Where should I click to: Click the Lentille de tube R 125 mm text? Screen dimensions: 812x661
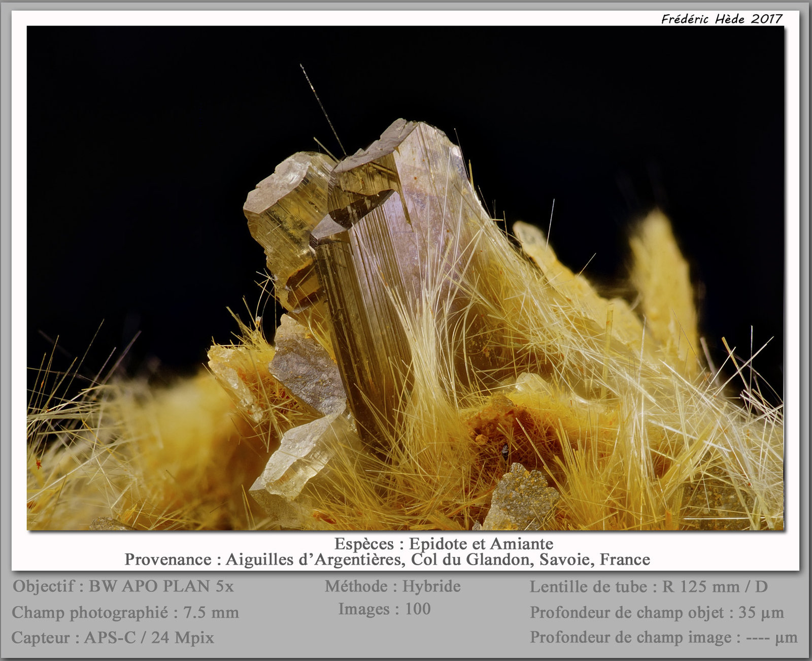[649, 587]
